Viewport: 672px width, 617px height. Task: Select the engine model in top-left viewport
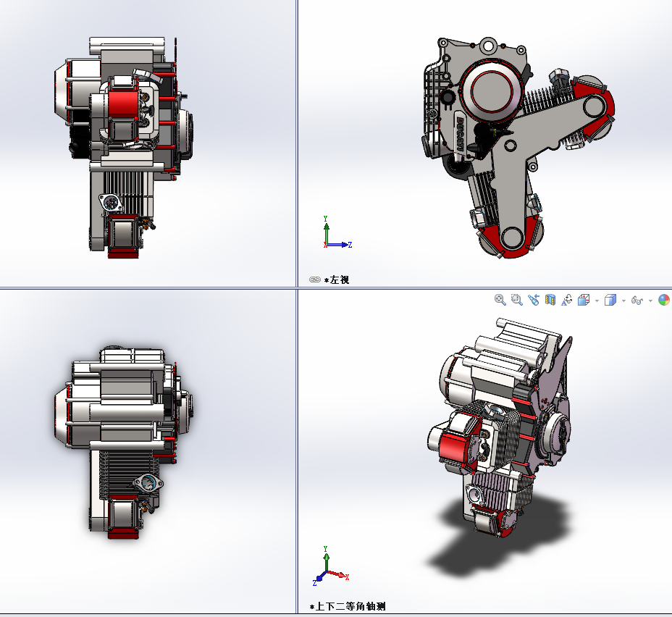click(124, 147)
